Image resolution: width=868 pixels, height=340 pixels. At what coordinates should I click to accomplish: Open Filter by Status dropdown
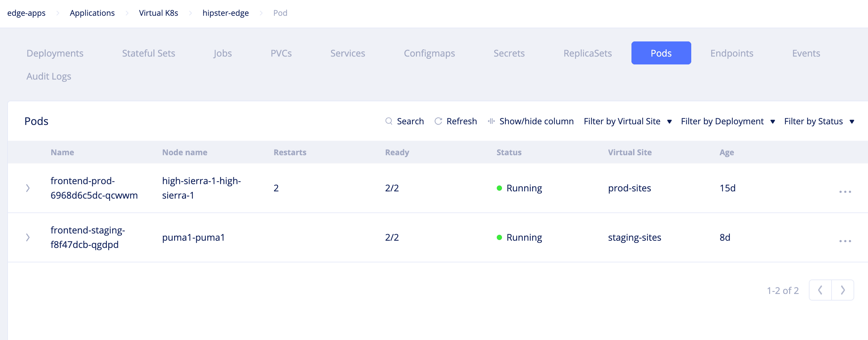click(819, 121)
